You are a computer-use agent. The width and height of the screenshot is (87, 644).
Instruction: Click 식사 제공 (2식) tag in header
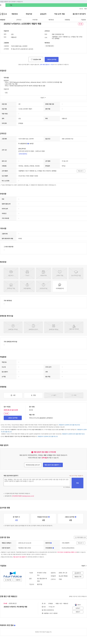(49, 46)
